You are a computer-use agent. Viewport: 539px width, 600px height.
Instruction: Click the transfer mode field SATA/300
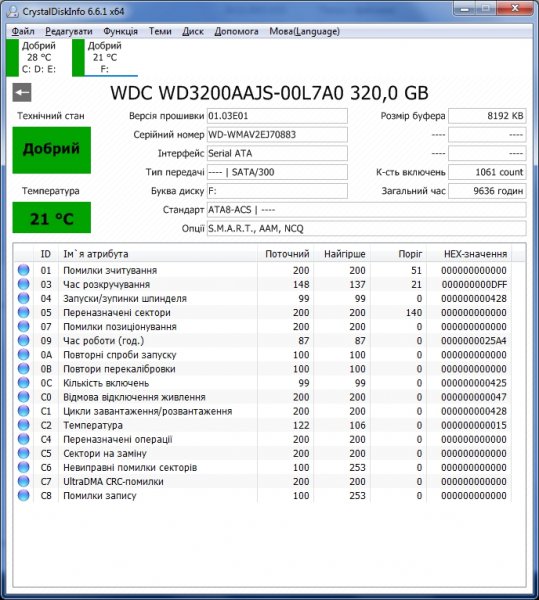[277, 172]
